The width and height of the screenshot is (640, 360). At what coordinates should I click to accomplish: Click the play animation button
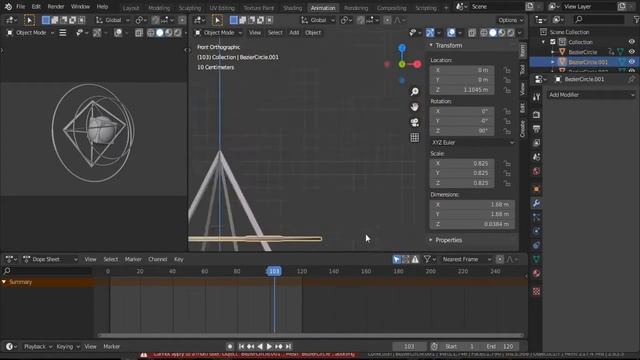(269, 347)
